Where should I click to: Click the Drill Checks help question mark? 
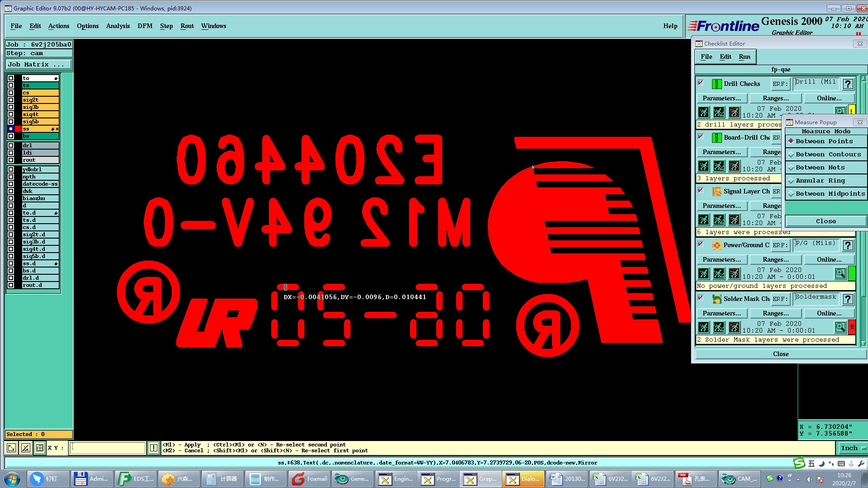coord(848,84)
